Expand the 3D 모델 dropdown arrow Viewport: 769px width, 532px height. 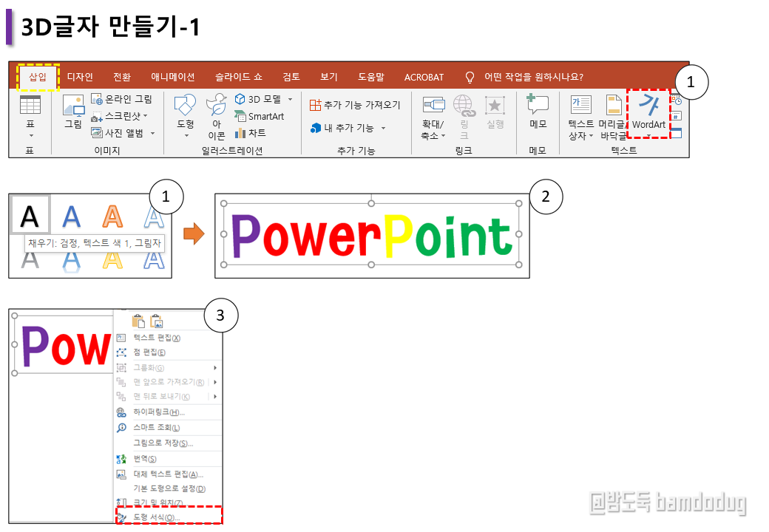tap(291, 100)
